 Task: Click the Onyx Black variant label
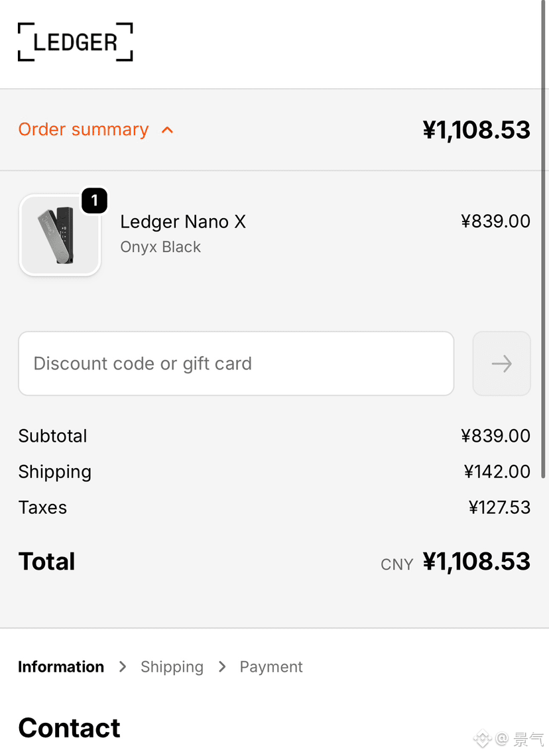coord(160,247)
